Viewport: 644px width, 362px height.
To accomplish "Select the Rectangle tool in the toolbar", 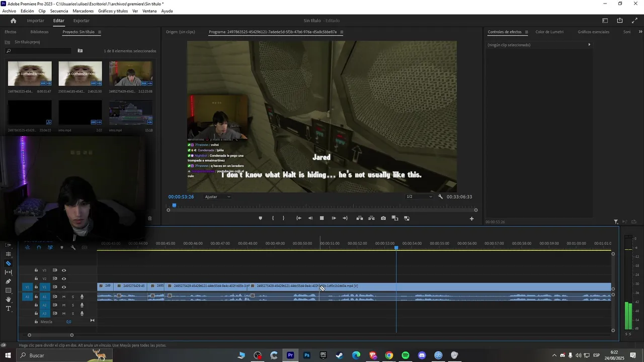I will click(8, 291).
